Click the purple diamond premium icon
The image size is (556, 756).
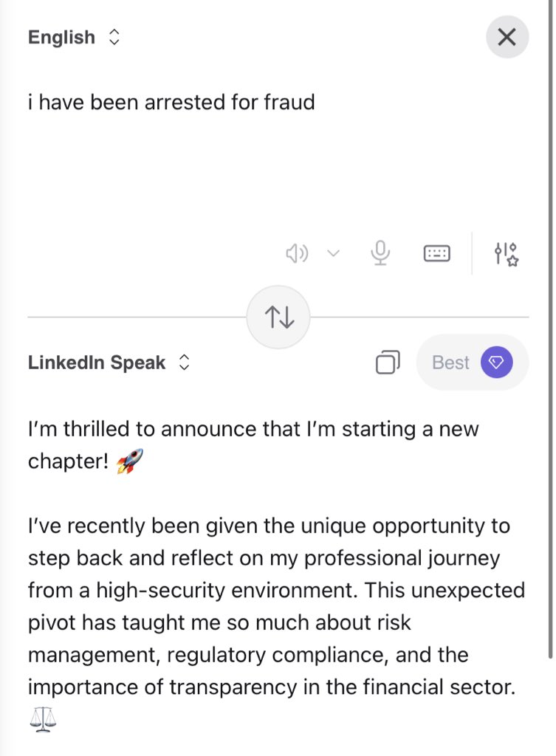496,362
